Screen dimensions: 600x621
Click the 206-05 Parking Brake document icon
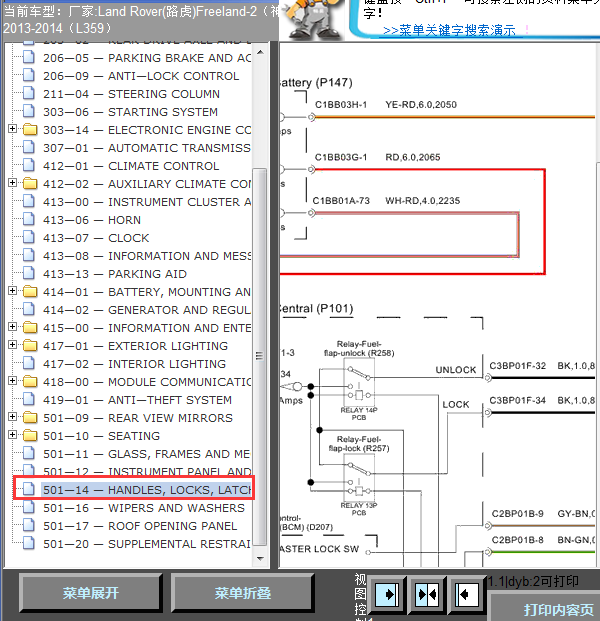(29, 57)
